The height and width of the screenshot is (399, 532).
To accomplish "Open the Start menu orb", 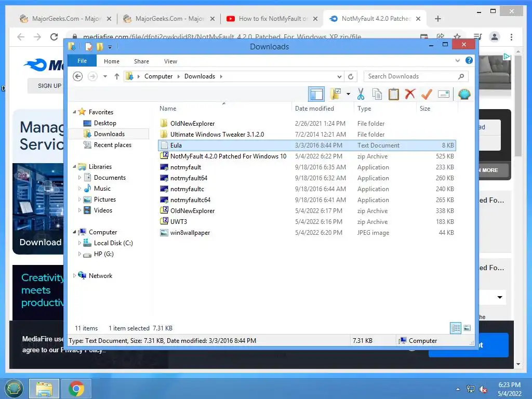I will coord(14,389).
